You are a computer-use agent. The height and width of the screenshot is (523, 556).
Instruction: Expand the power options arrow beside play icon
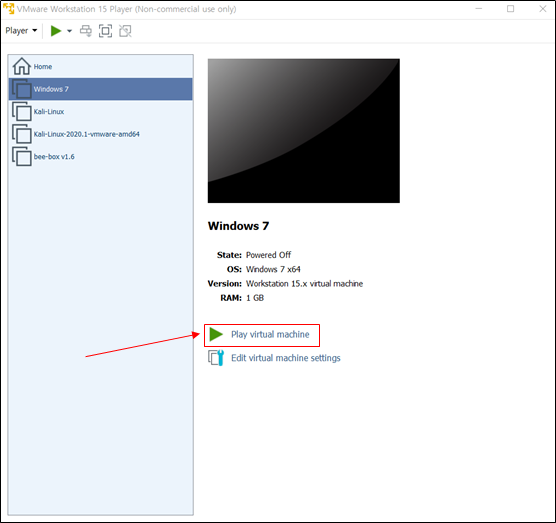point(70,31)
